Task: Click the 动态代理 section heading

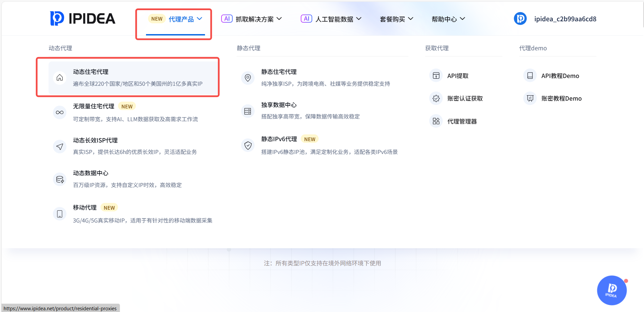Action: 60,48
